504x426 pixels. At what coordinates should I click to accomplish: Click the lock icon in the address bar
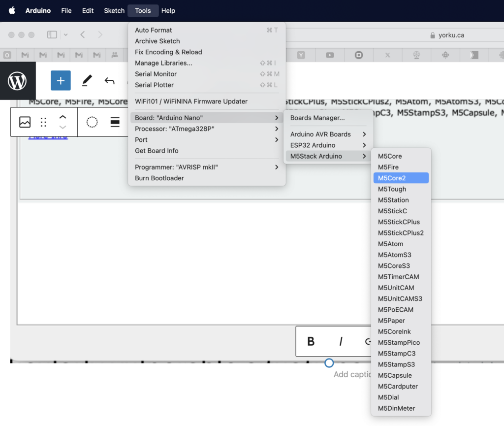pos(433,35)
